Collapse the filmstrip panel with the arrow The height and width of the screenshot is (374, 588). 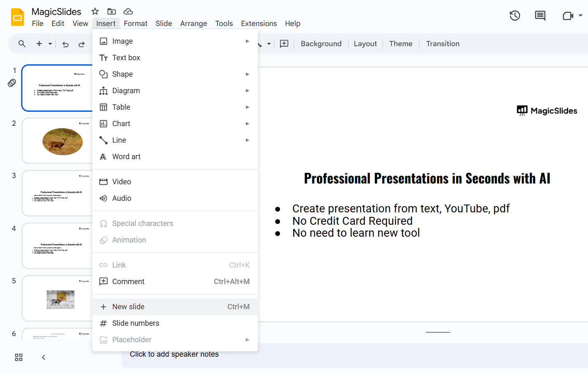click(44, 358)
